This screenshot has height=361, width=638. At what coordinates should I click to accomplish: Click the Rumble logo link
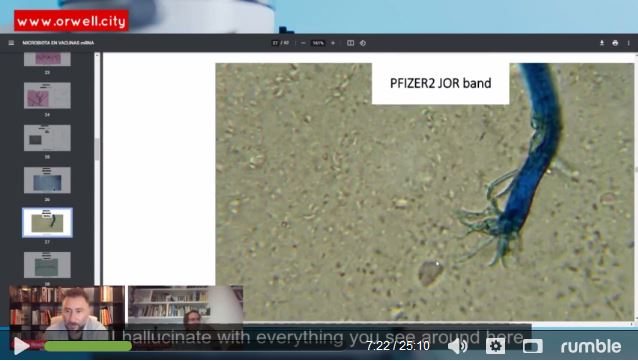tap(591, 346)
